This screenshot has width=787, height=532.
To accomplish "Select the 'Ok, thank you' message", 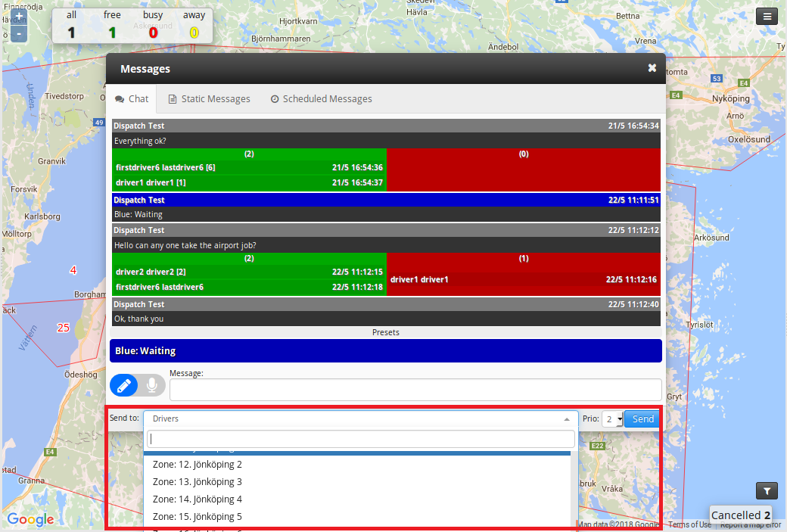I will coord(386,319).
